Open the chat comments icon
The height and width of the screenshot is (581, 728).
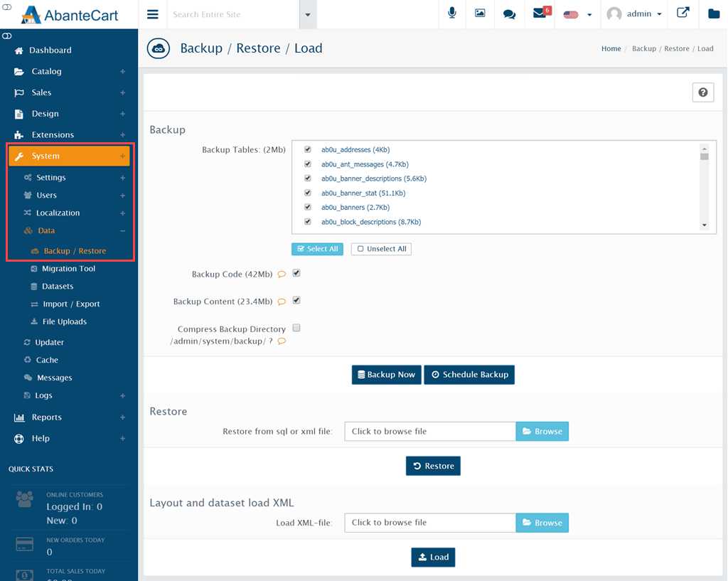click(509, 14)
